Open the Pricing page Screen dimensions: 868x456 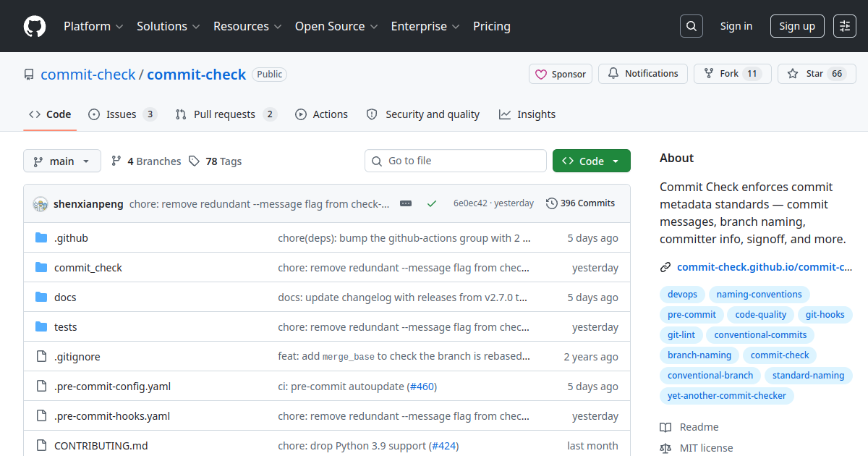(x=492, y=26)
